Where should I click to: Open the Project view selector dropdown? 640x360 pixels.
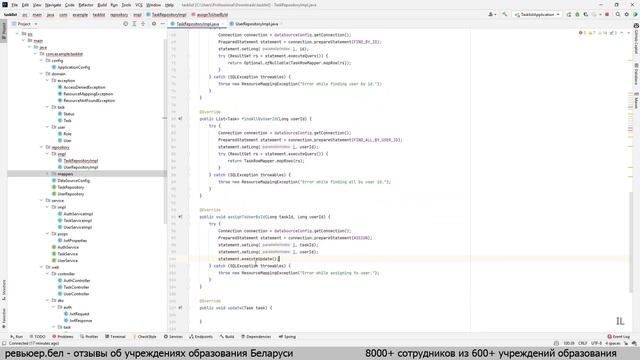pyautogui.click(x=25, y=24)
